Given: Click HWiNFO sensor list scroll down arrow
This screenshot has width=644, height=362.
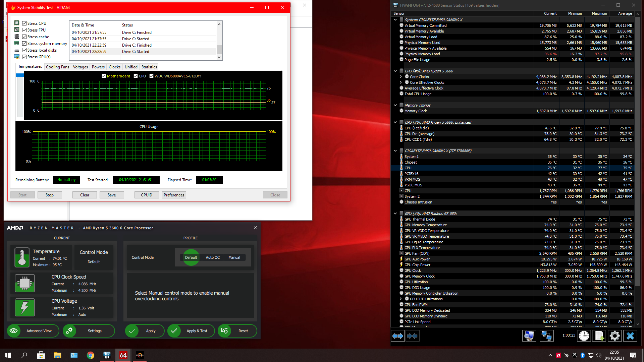Looking at the screenshot, I should click(x=638, y=324).
